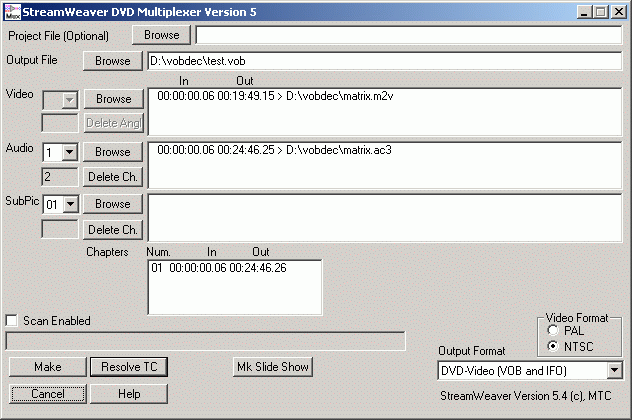
Task: Open the Video angle dropdown
Action: coord(70,100)
